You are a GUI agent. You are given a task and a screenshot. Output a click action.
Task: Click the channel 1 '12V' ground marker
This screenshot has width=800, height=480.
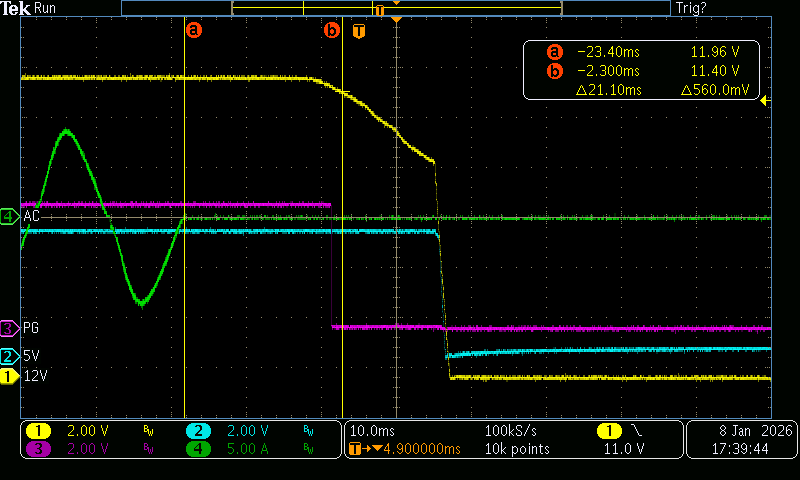click(10, 377)
